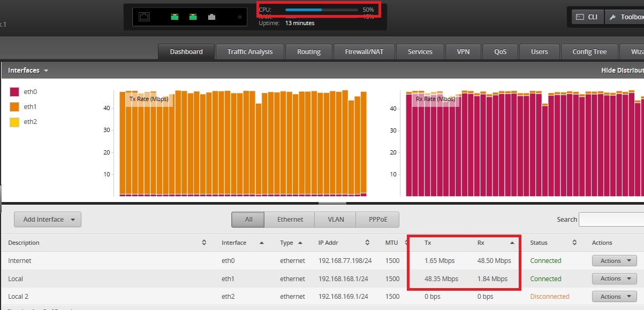
Task: Click the interface Search input field
Action: 611,219
